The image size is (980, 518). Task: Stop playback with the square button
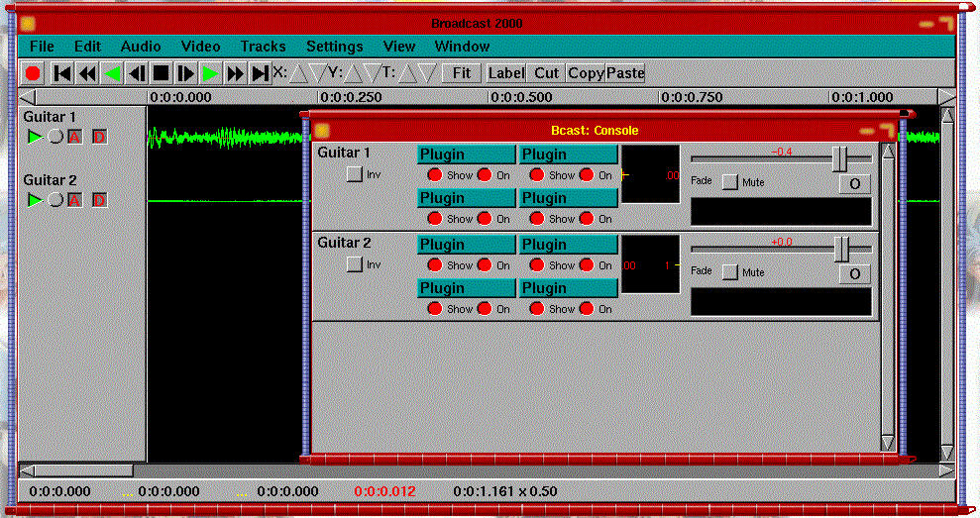point(161,72)
